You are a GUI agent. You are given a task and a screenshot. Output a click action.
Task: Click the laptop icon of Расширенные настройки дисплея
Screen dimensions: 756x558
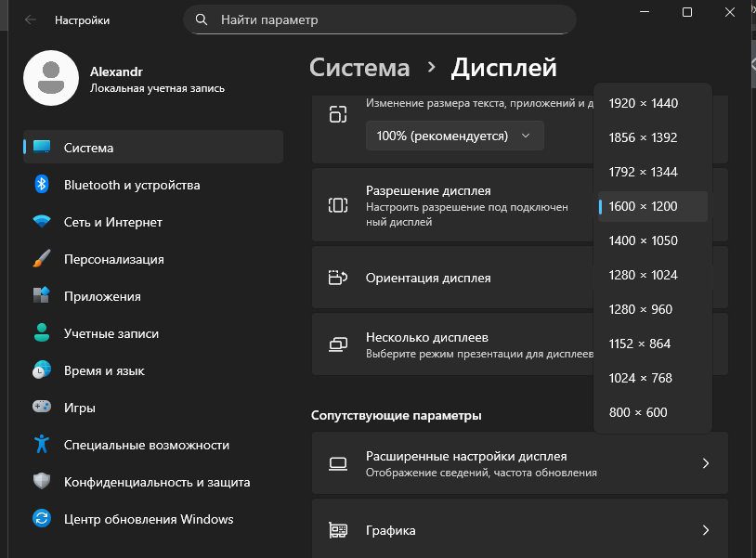pyautogui.click(x=338, y=463)
